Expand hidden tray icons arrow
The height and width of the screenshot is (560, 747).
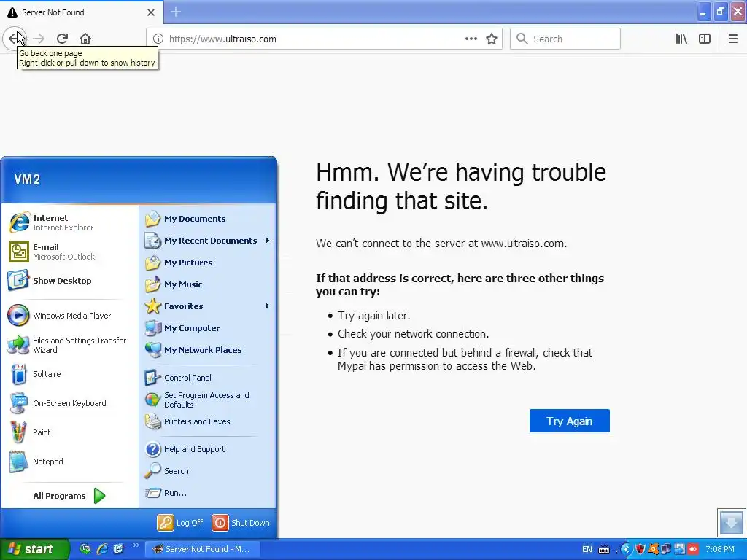626,550
